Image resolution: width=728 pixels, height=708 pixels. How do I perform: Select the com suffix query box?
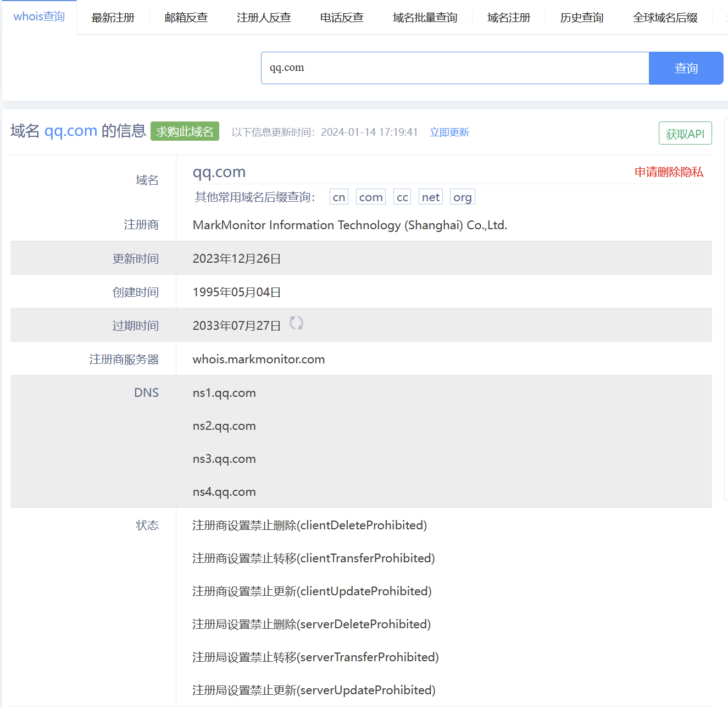tap(371, 197)
